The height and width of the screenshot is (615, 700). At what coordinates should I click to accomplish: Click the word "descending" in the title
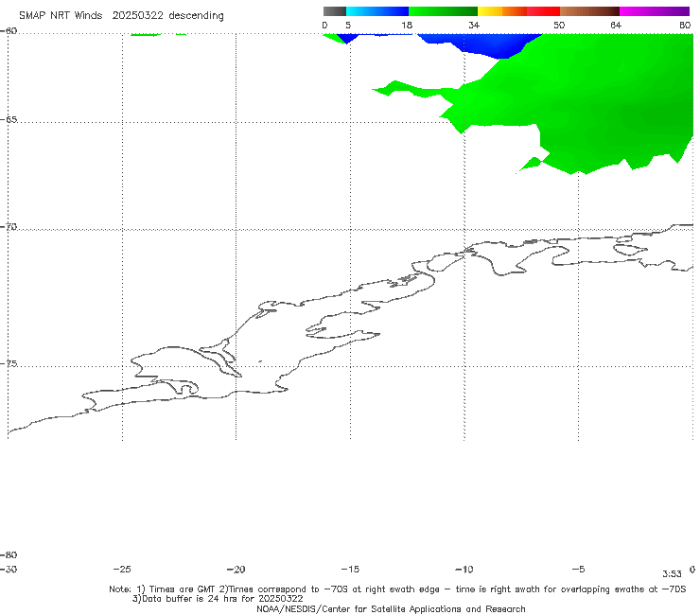pyautogui.click(x=196, y=16)
